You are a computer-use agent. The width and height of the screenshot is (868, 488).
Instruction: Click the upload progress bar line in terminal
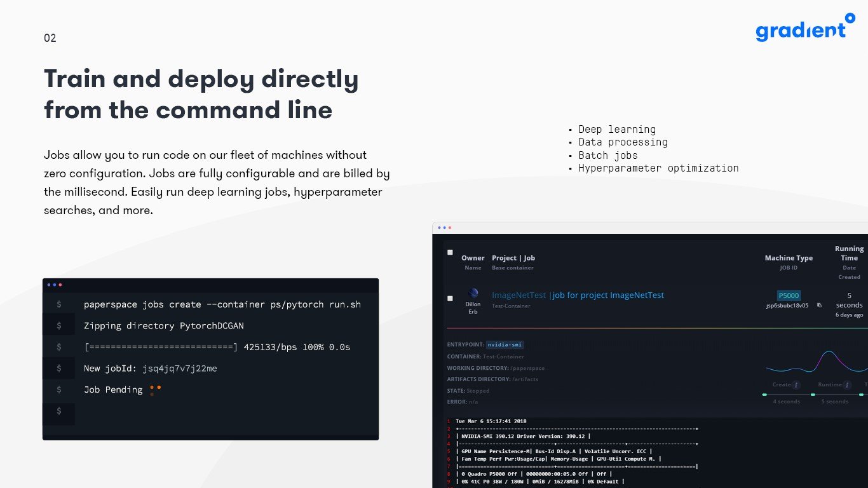coord(217,347)
